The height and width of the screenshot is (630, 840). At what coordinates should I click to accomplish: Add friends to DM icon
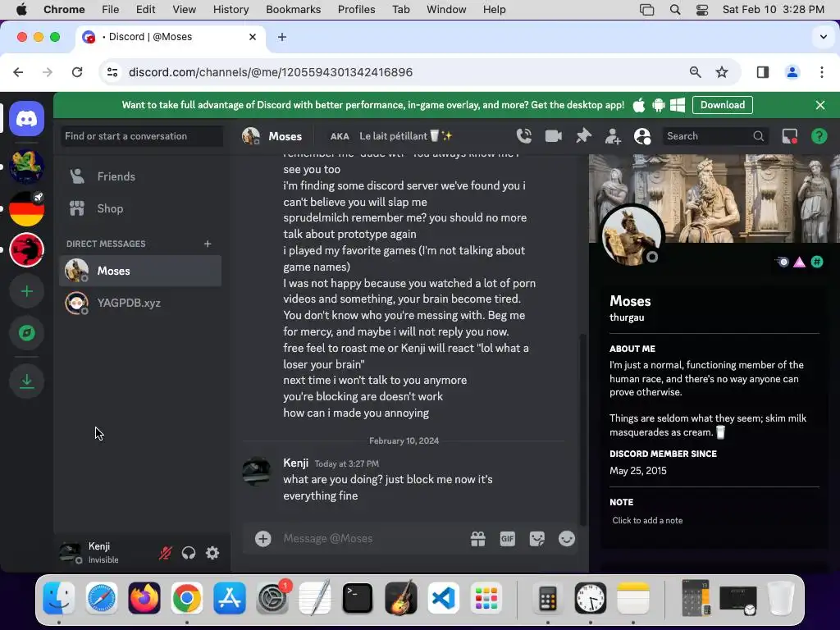click(x=612, y=136)
